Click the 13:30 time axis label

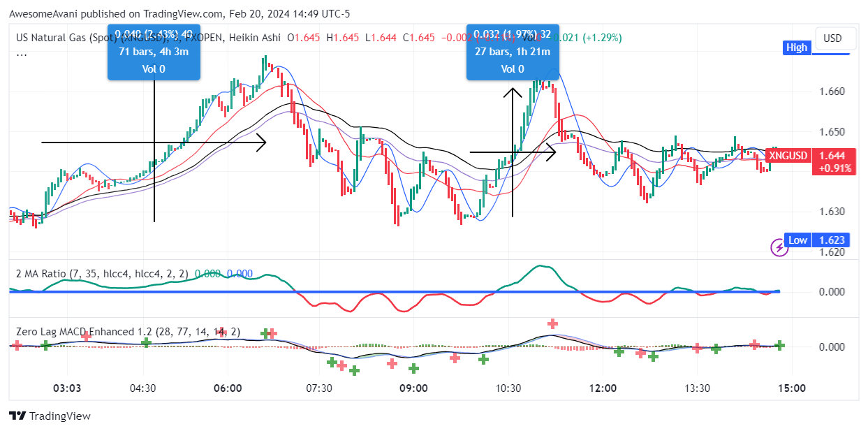click(697, 388)
